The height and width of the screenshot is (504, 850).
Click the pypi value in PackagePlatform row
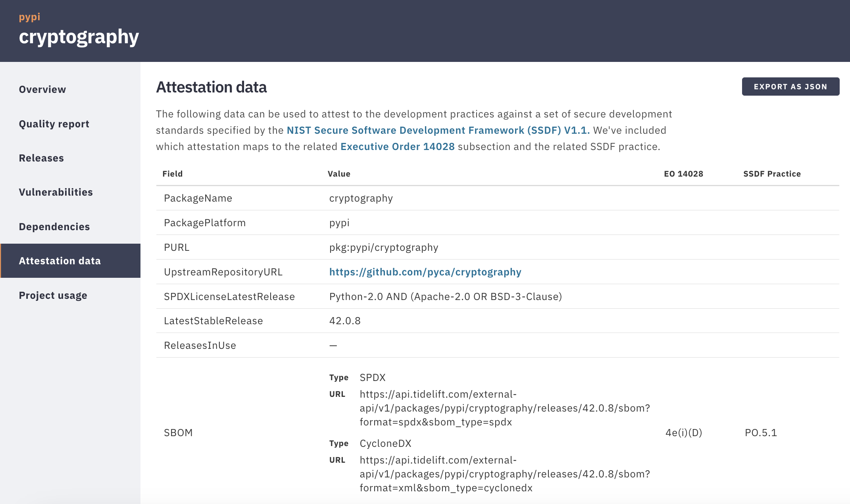coord(339,223)
